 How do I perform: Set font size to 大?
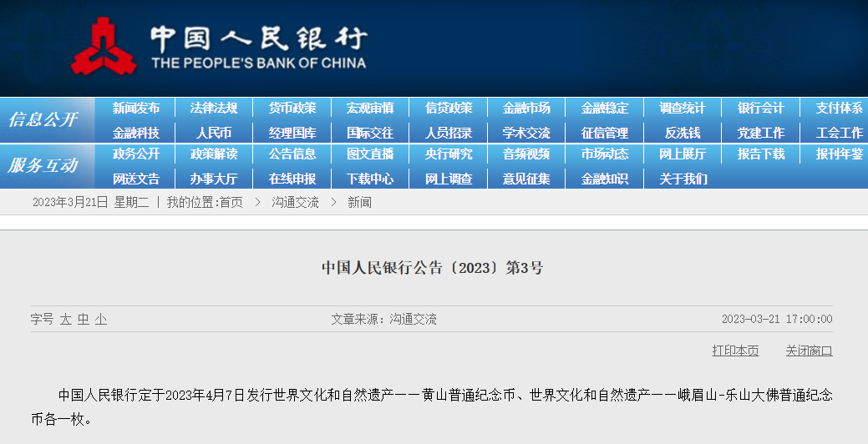coord(66,319)
